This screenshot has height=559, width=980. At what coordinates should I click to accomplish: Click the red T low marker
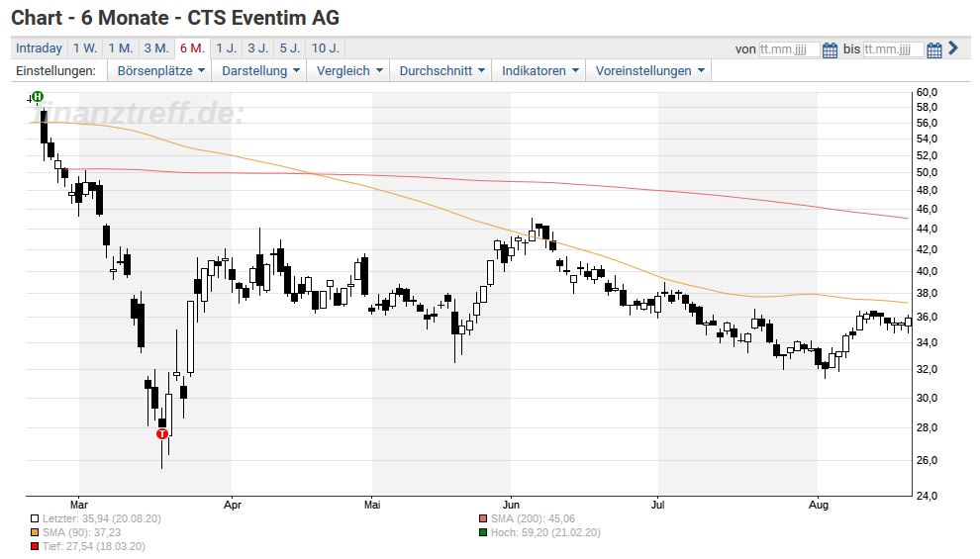[x=162, y=433]
